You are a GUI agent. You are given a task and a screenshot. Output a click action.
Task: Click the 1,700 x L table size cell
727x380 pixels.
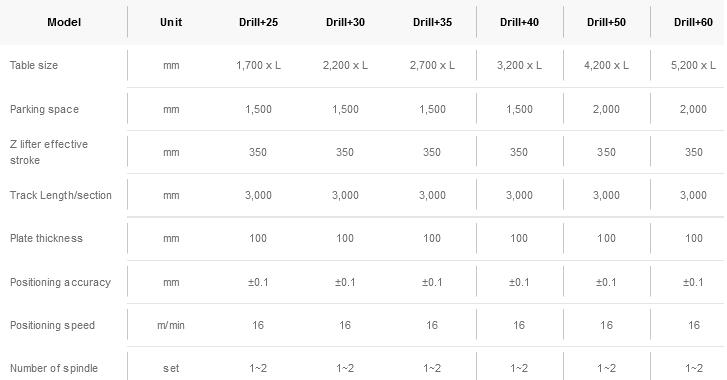click(x=258, y=65)
